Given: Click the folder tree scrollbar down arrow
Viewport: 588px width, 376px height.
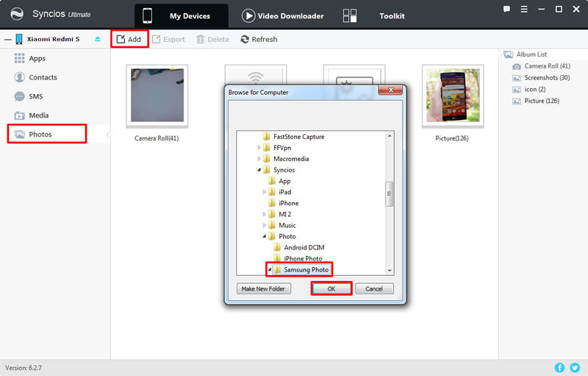Looking at the screenshot, I should point(390,271).
